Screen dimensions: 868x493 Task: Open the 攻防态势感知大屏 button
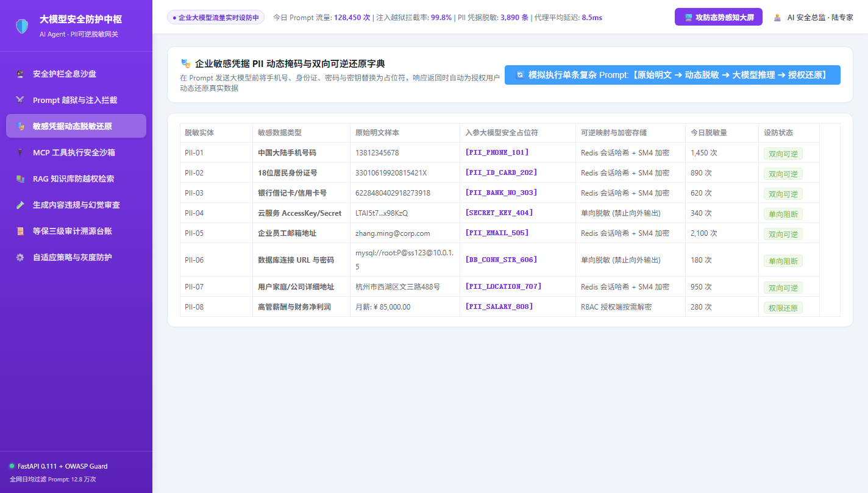click(x=719, y=17)
